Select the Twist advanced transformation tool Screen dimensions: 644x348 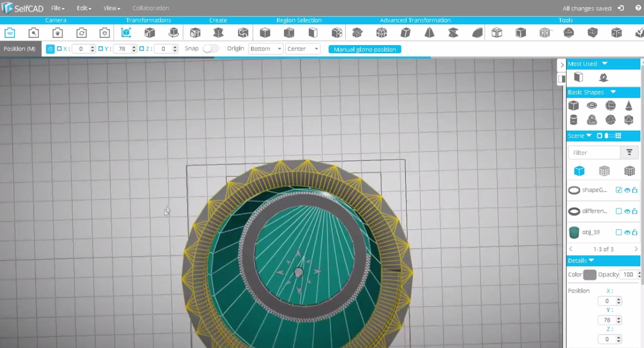(x=454, y=33)
